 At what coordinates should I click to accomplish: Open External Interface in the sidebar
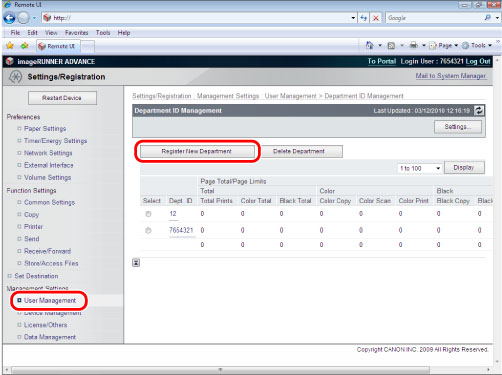pos(49,165)
